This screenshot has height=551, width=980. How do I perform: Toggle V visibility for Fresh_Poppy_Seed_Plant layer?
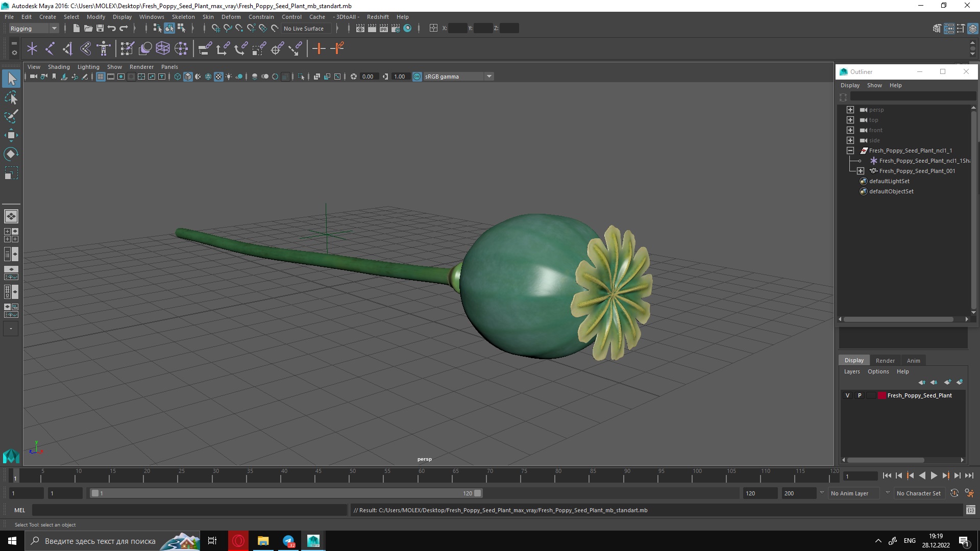(848, 396)
